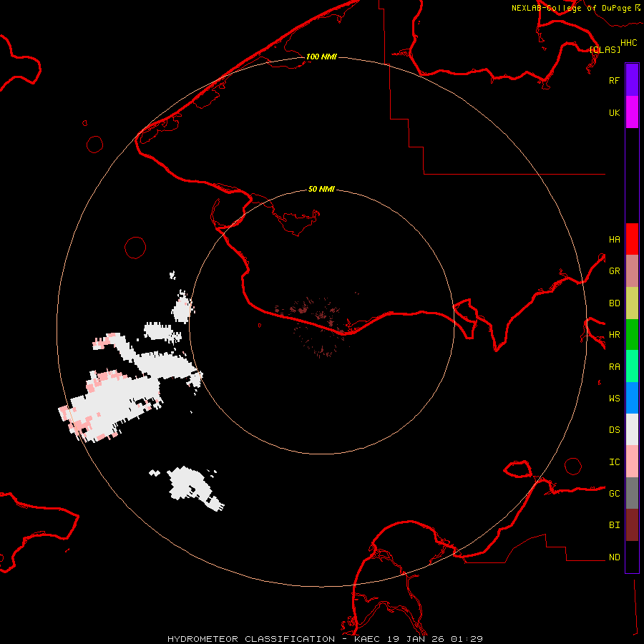
Task: Click the DS legend label
Action: (x=614, y=430)
